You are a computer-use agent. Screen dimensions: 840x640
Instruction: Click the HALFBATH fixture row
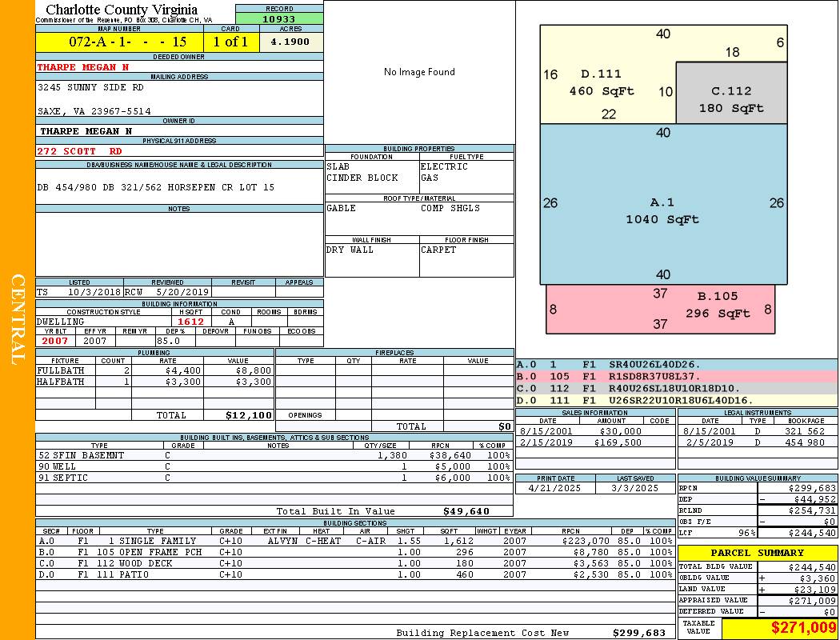(x=155, y=382)
